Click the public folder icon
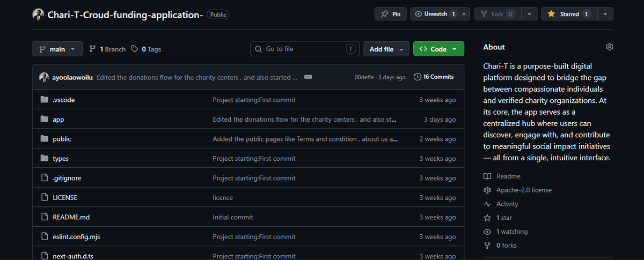The image size is (644, 260). click(45, 139)
